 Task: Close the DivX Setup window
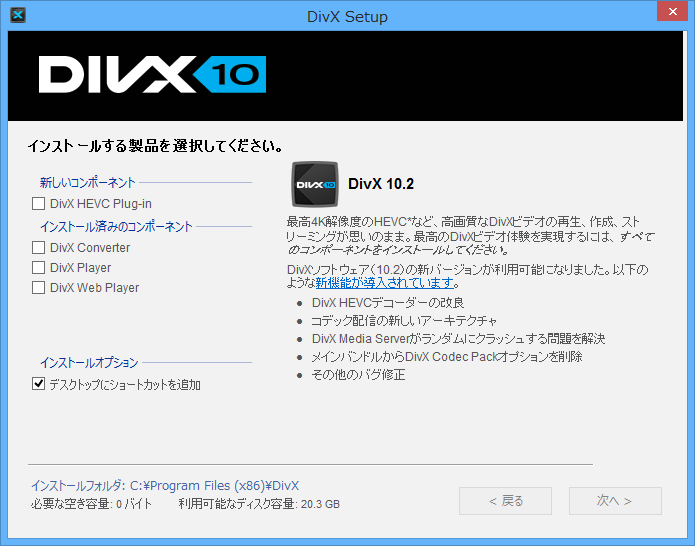click(672, 11)
